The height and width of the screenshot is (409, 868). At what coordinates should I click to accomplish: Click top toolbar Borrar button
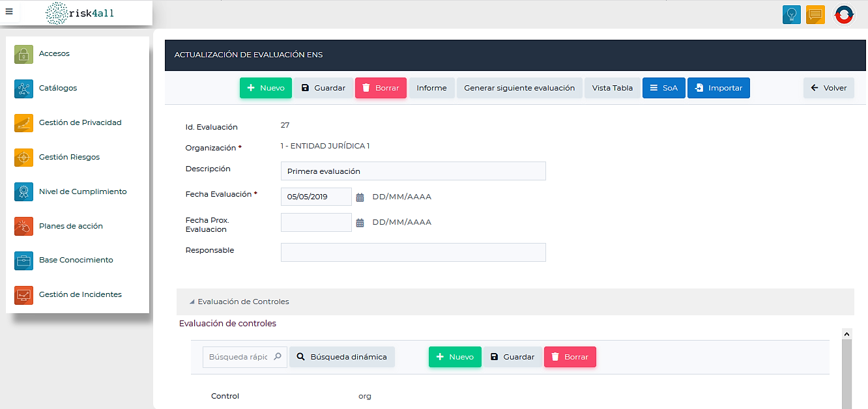tap(381, 88)
